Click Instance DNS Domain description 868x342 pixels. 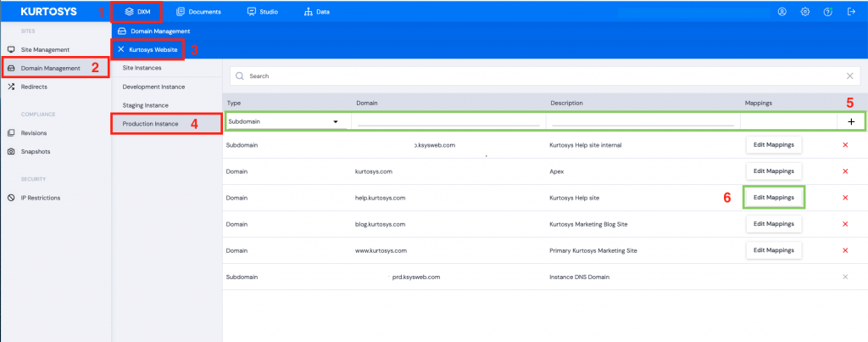(x=580, y=277)
